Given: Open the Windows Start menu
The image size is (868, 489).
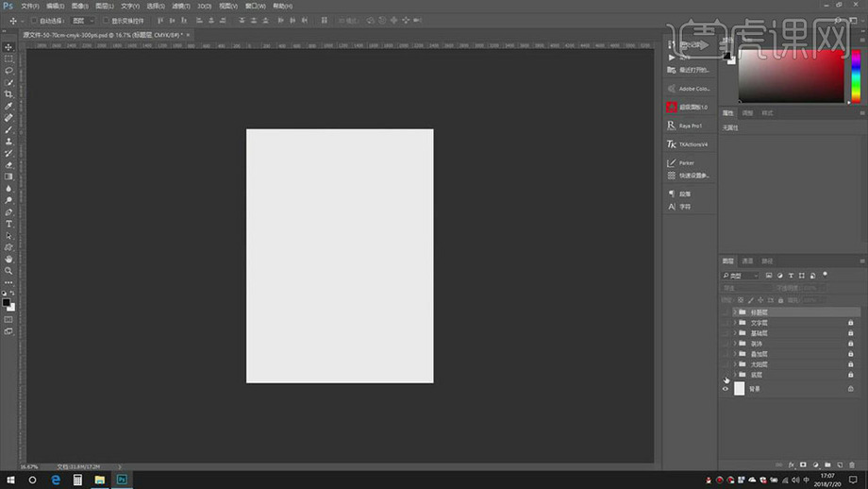Looking at the screenshot, I should (x=10, y=480).
